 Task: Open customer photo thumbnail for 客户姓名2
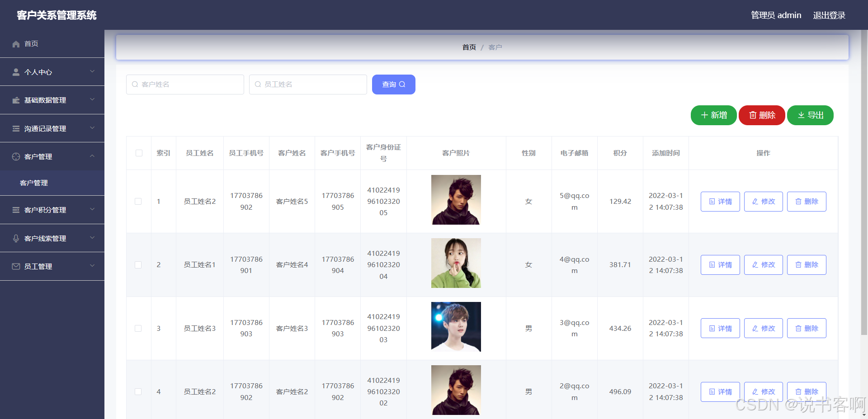click(456, 390)
